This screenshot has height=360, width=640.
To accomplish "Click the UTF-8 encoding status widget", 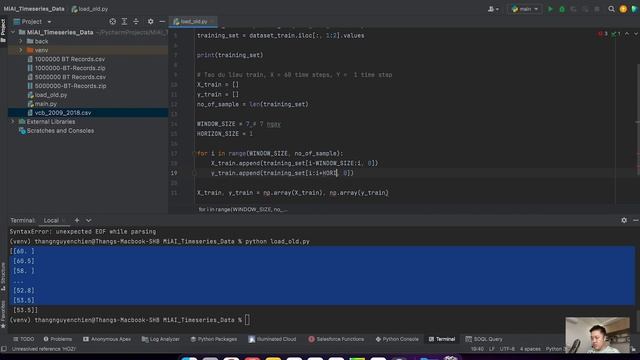I will coord(507,349).
